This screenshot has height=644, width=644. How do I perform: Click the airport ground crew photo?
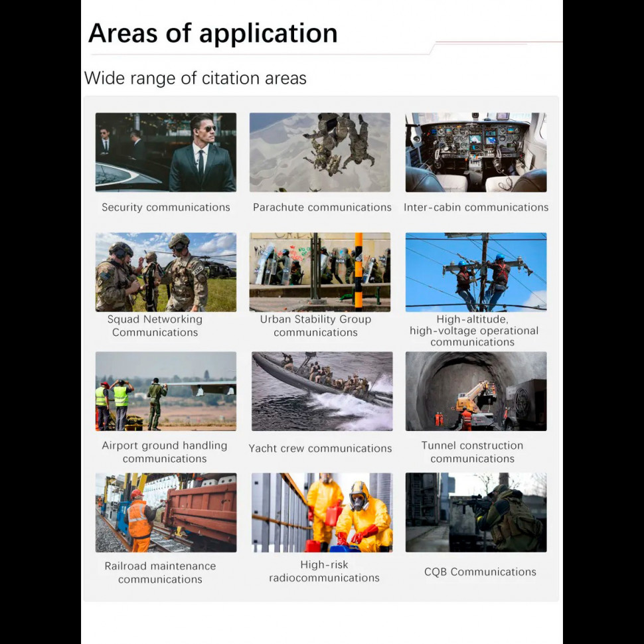tap(165, 391)
